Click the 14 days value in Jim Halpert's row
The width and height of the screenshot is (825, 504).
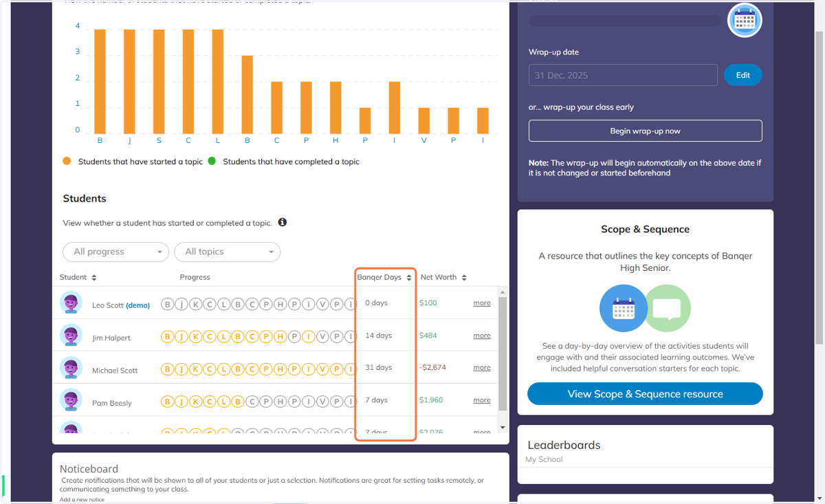pos(379,336)
